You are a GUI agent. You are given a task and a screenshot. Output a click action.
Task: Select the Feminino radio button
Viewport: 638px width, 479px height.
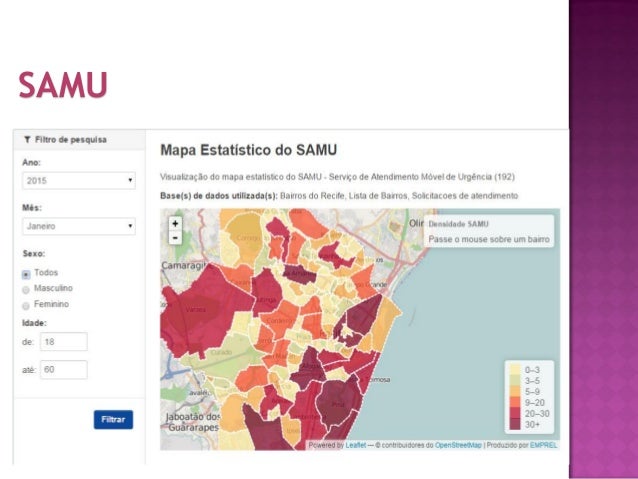pyautogui.click(x=26, y=306)
